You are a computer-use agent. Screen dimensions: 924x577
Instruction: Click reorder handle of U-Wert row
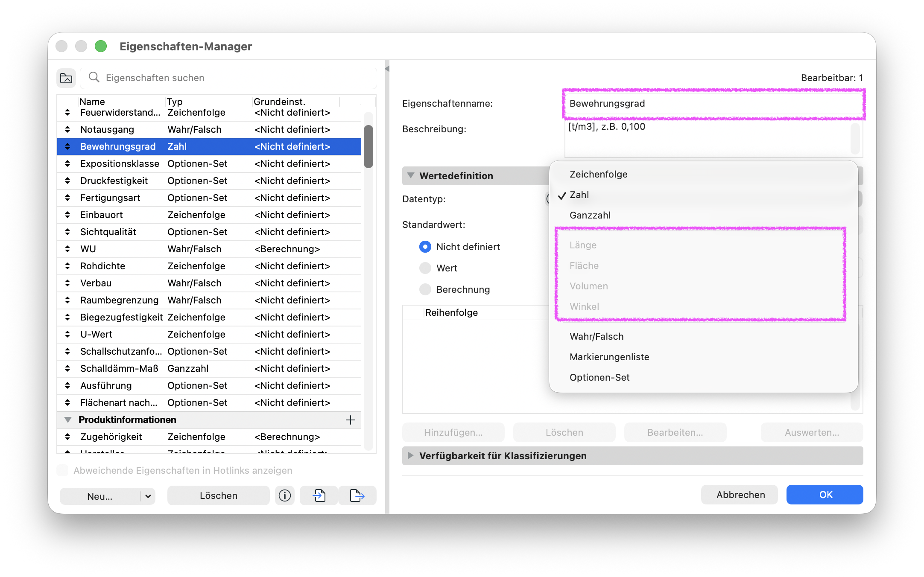click(x=67, y=334)
